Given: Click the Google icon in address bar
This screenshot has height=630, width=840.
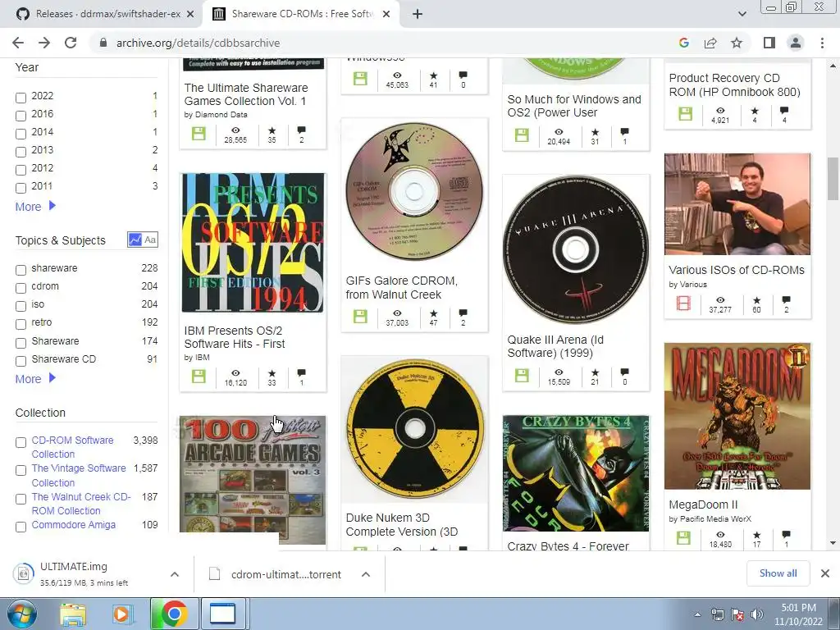Looking at the screenshot, I should point(683,43).
